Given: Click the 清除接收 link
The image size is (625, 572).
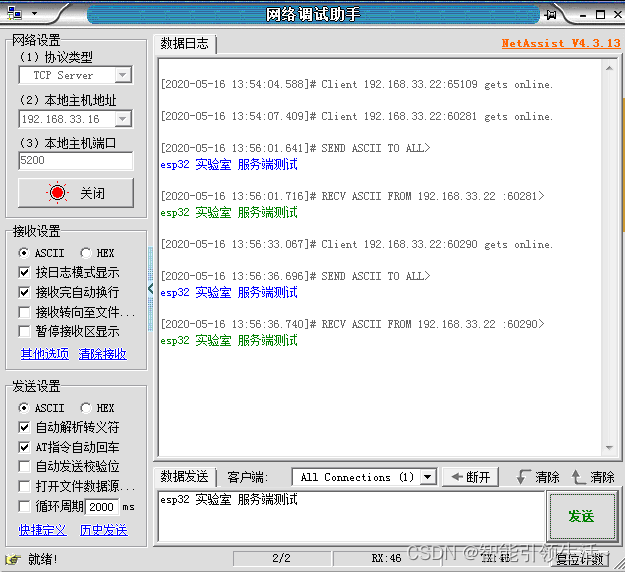Looking at the screenshot, I should [x=102, y=354].
